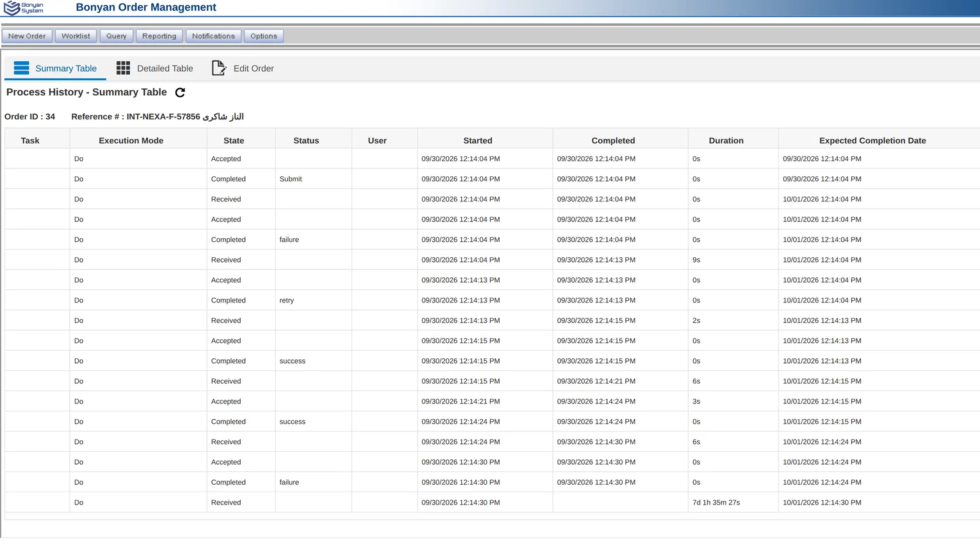Click the 'Bonyan Order Management' title
The image size is (980, 551).
point(146,7)
